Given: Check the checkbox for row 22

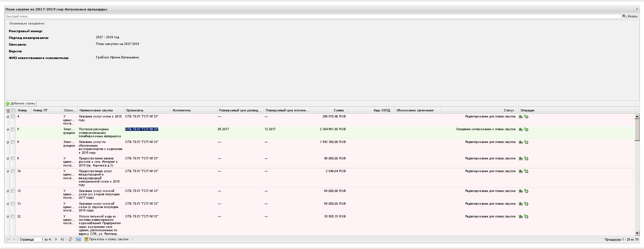Looking at the screenshot, I should coord(13,217).
